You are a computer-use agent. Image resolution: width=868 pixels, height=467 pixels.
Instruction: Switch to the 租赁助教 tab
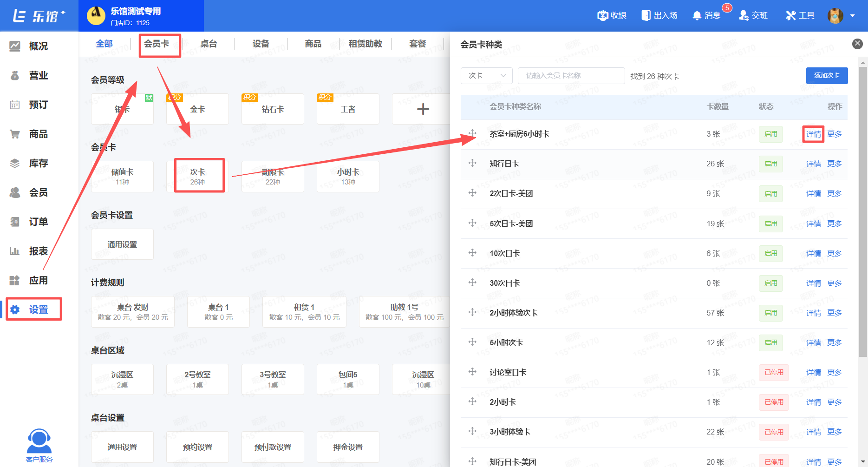(365, 44)
